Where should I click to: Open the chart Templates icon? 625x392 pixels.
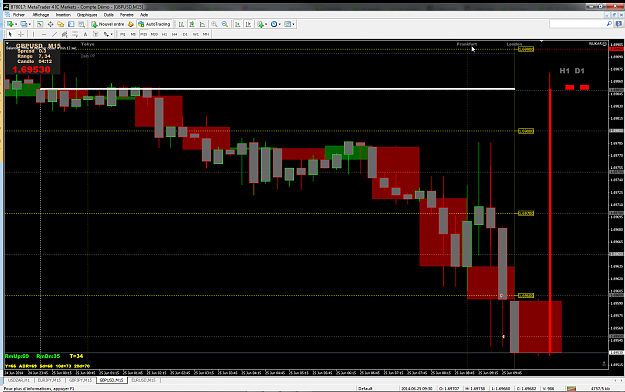click(288, 24)
